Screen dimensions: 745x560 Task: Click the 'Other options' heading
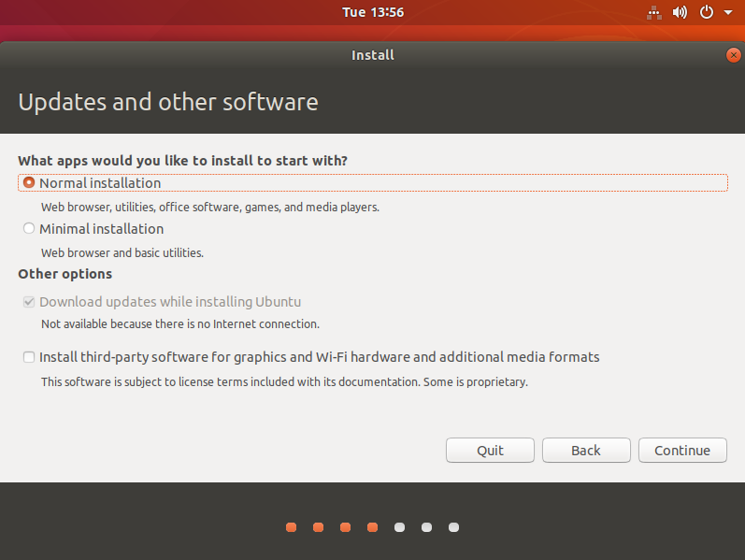click(x=65, y=274)
